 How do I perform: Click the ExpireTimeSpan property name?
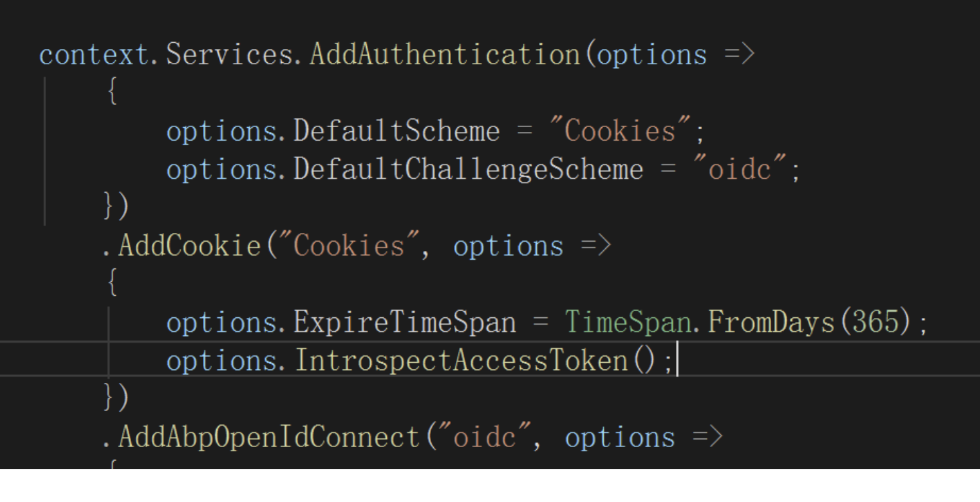pos(406,324)
